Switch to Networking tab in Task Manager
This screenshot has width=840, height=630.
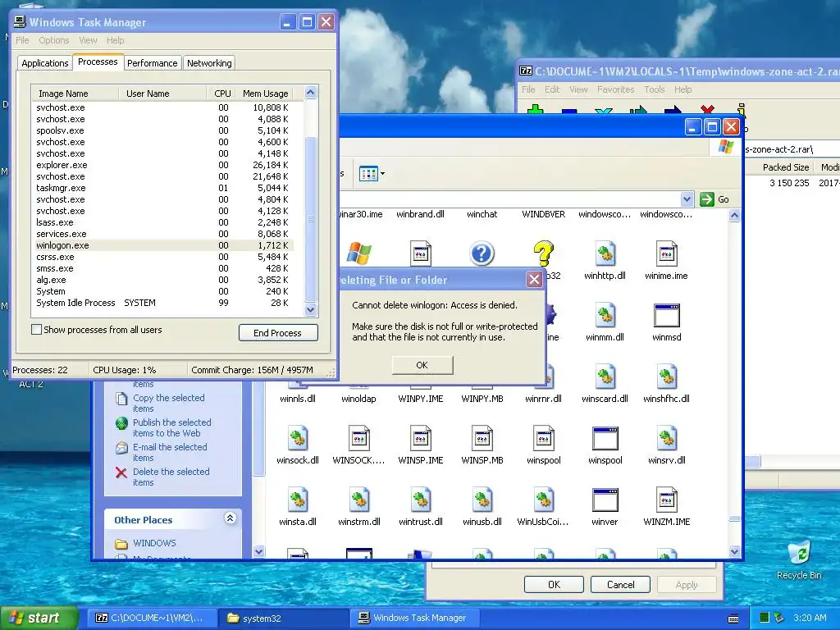point(209,63)
